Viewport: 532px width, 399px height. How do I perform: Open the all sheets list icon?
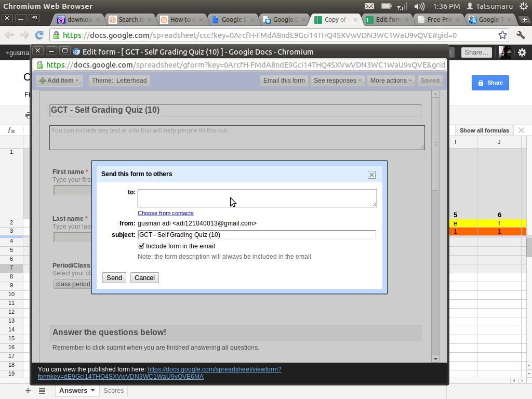coord(42,391)
